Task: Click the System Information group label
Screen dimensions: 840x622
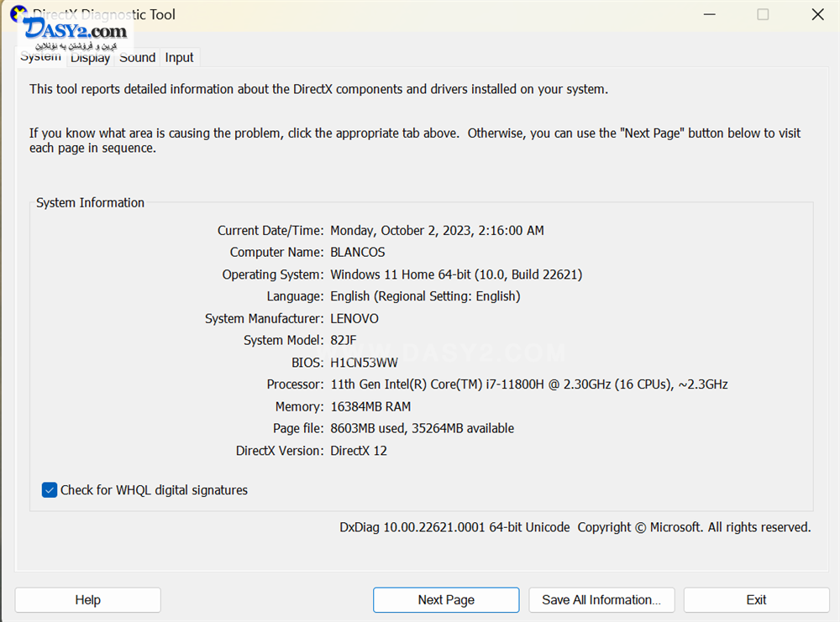Action: pos(91,203)
